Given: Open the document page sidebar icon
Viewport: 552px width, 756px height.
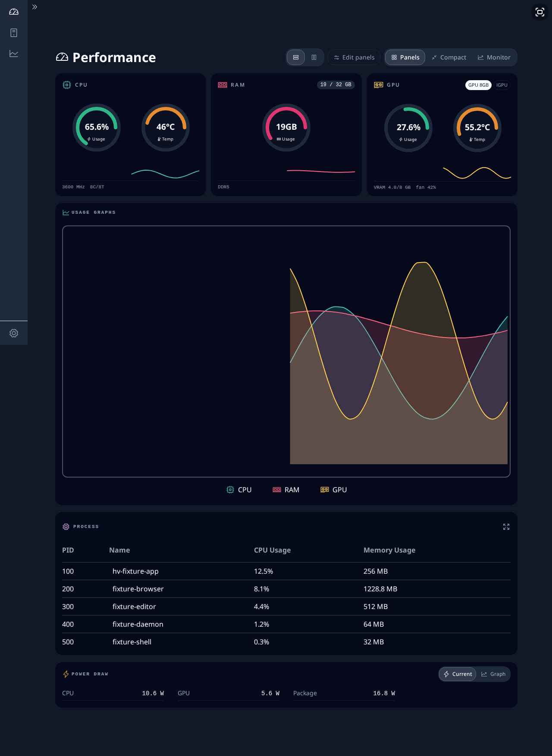Looking at the screenshot, I should 14,33.
